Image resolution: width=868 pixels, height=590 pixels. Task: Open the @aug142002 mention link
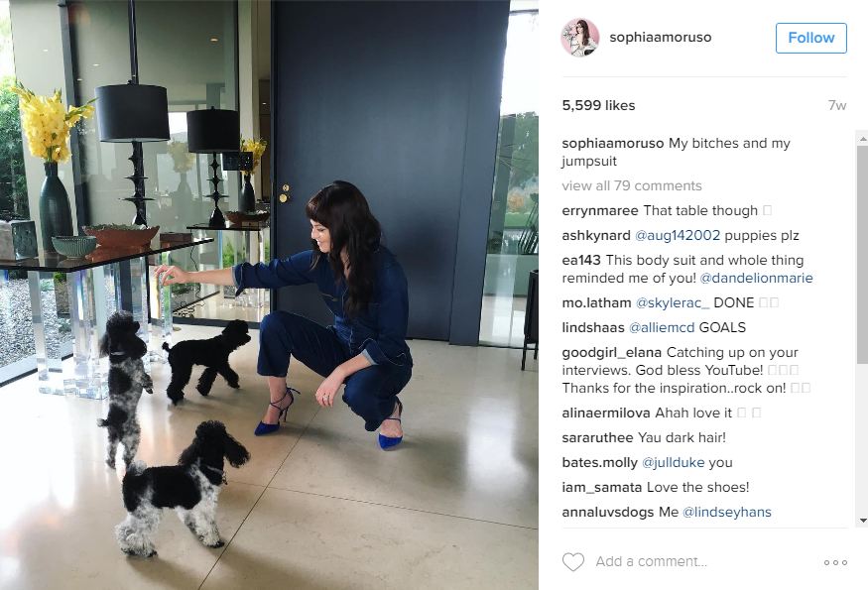tap(677, 236)
